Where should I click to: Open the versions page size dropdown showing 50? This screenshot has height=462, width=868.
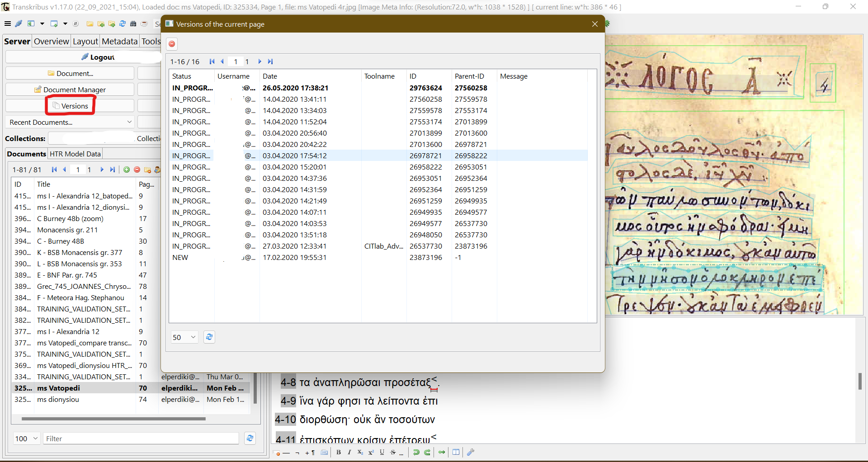184,337
